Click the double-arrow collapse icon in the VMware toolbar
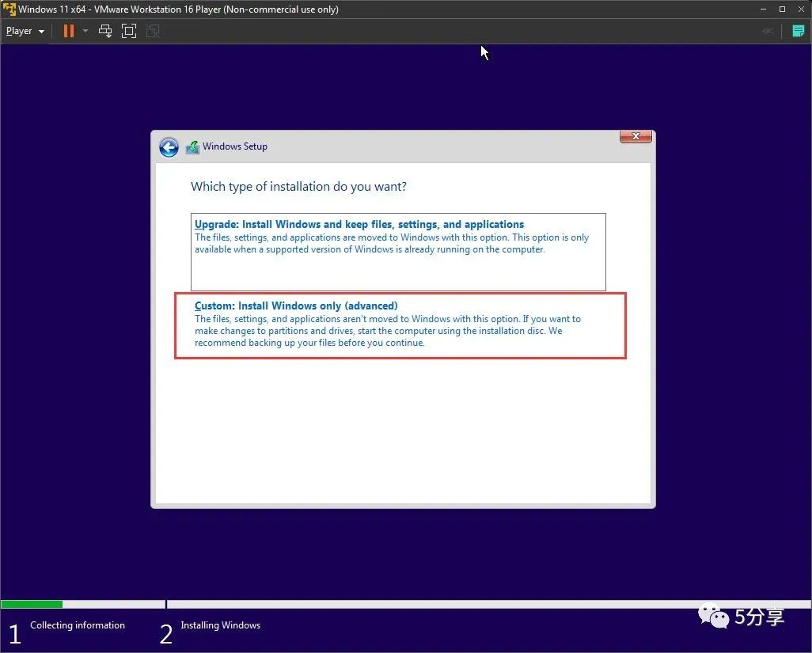This screenshot has width=812, height=653. click(x=768, y=31)
